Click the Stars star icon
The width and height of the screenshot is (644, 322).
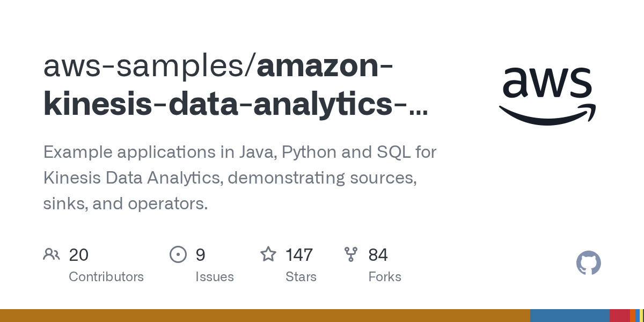268,254
